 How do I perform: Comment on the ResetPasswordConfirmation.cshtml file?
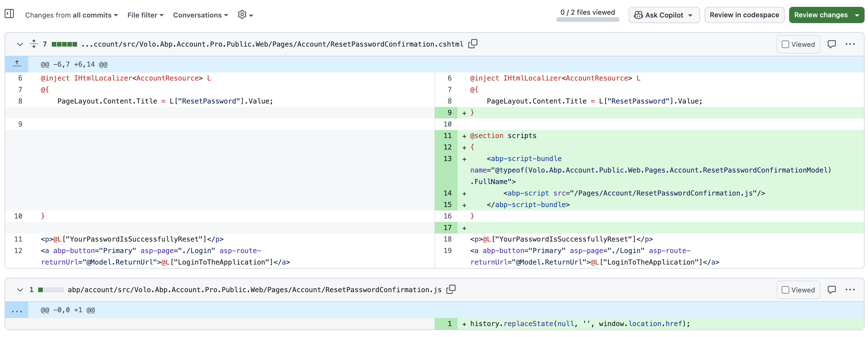click(831, 44)
